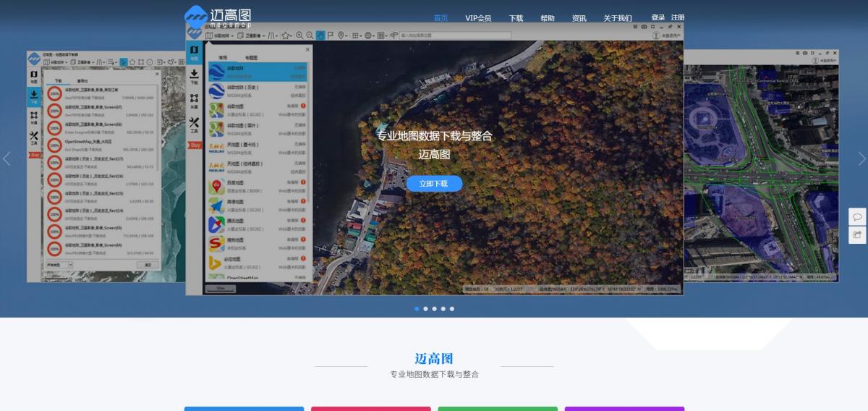868x411 pixels.
Task: Select the last carousel dot indicator
Action: point(452,309)
